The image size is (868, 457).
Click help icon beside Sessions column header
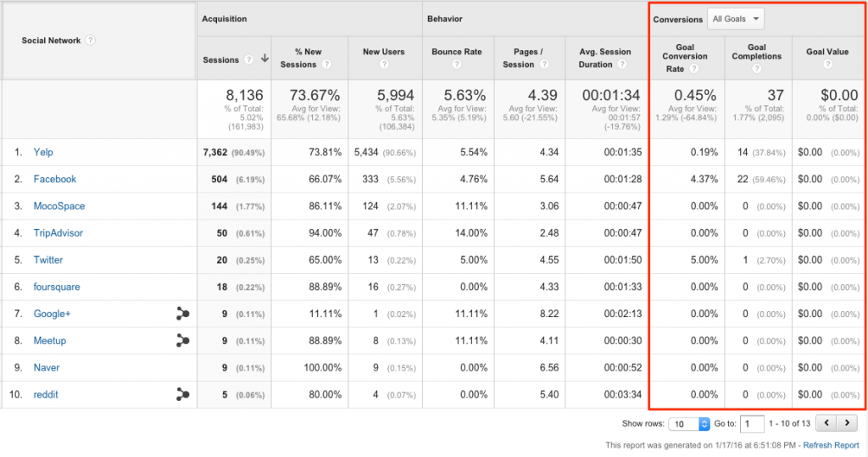(249, 59)
